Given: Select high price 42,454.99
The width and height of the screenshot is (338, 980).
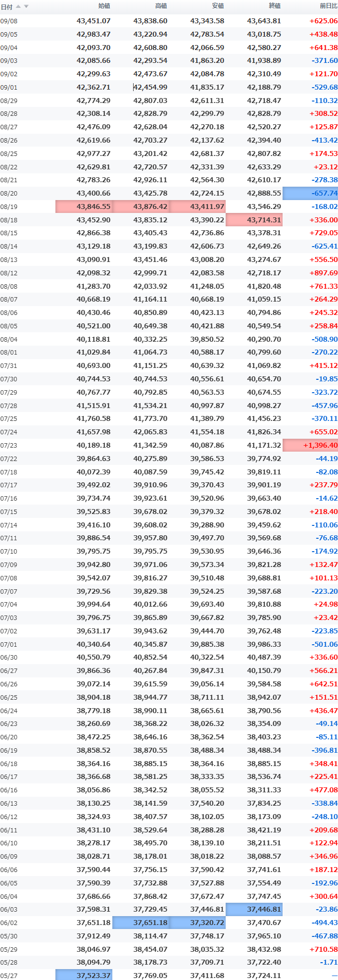Looking at the screenshot, I should 150,88.
